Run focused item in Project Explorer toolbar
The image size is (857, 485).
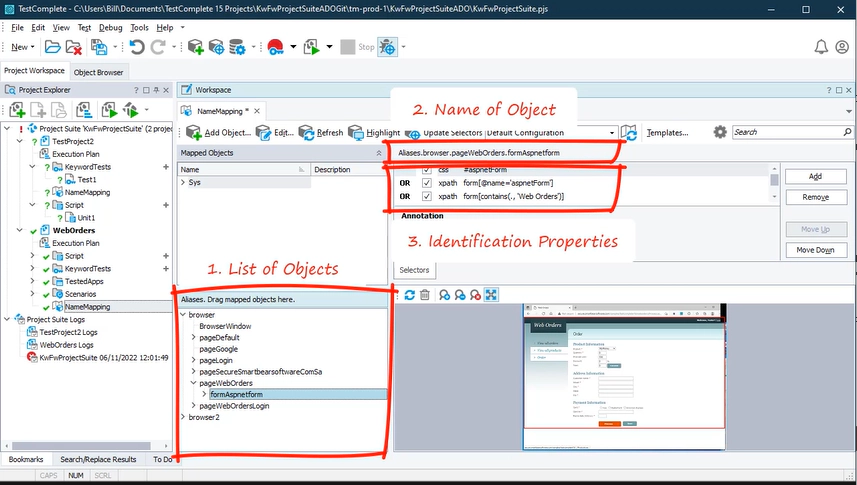point(109,110)
